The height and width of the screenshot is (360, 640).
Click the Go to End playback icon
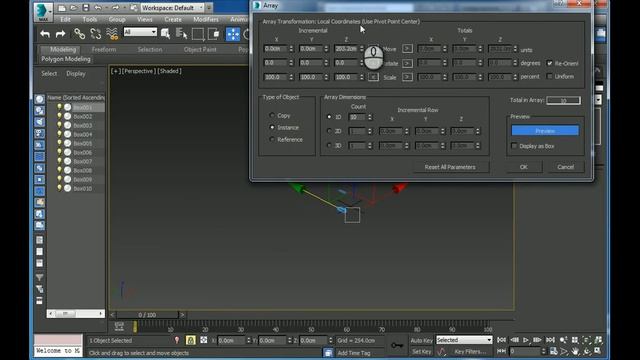point(550,340)
